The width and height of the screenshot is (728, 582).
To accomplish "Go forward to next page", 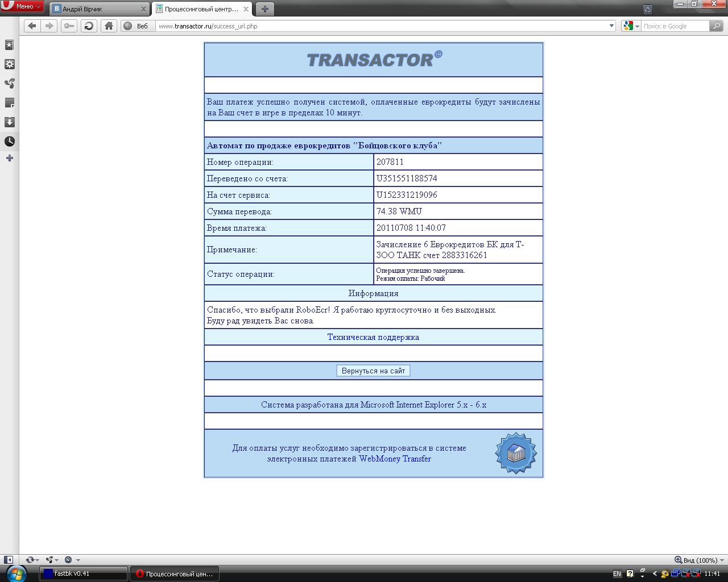I will coord(49,26).
